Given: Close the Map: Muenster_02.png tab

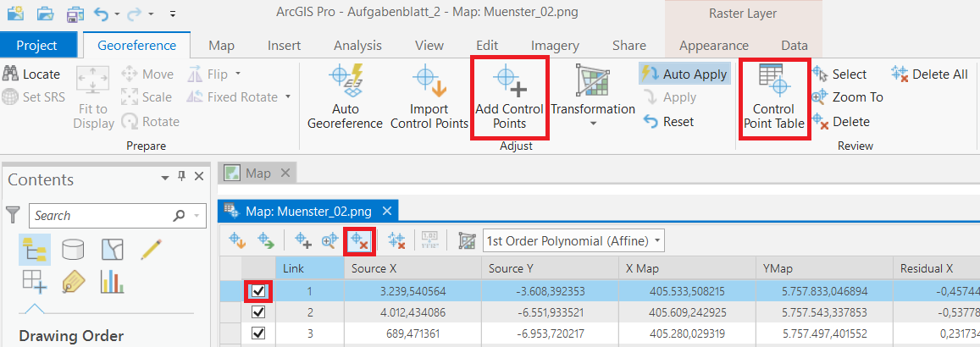Looking at the screenshot, I should (387, 211).
